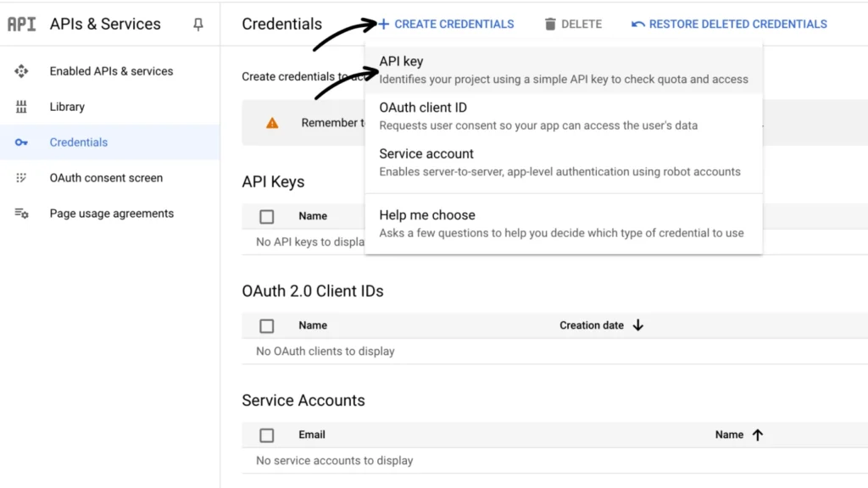Image resolution: width=868 pixels, height=488 pixels.
Task: Click the trash icon next to Delete
Action: pos(551,25)
